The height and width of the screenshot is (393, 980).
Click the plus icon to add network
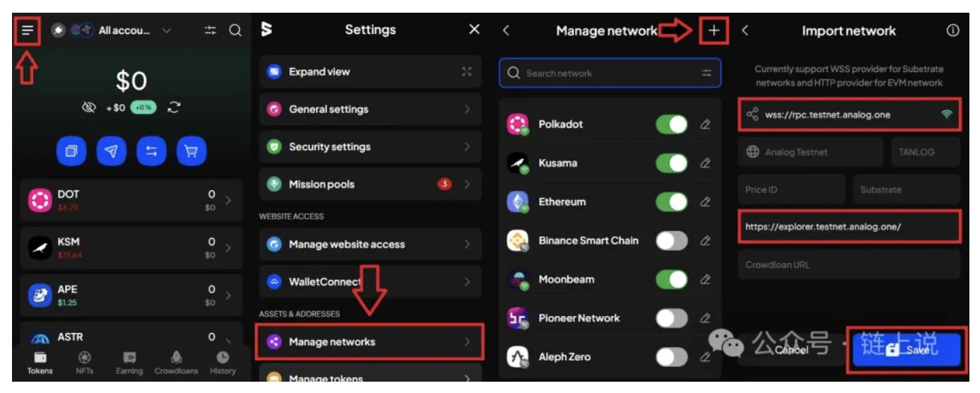pyautogui.click(x=714, y=30)
